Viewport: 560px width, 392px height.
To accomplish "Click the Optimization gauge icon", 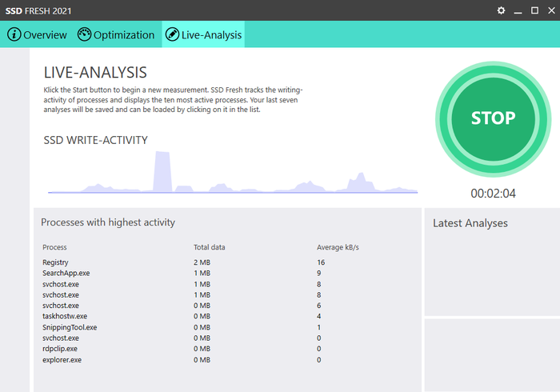I will pos(84,34).
